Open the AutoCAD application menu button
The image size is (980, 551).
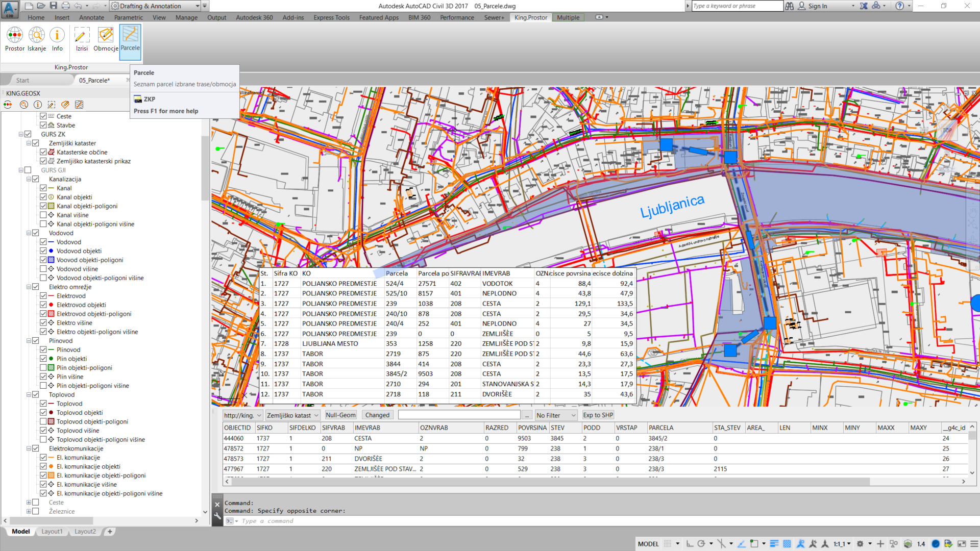tap(10, 9)
